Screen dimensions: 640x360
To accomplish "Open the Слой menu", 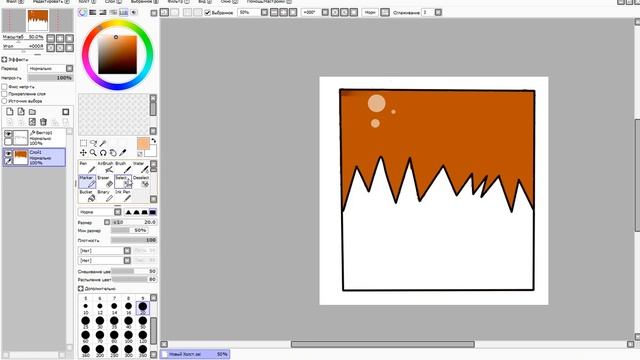I will pyautogui.click(x=112, y=2).
